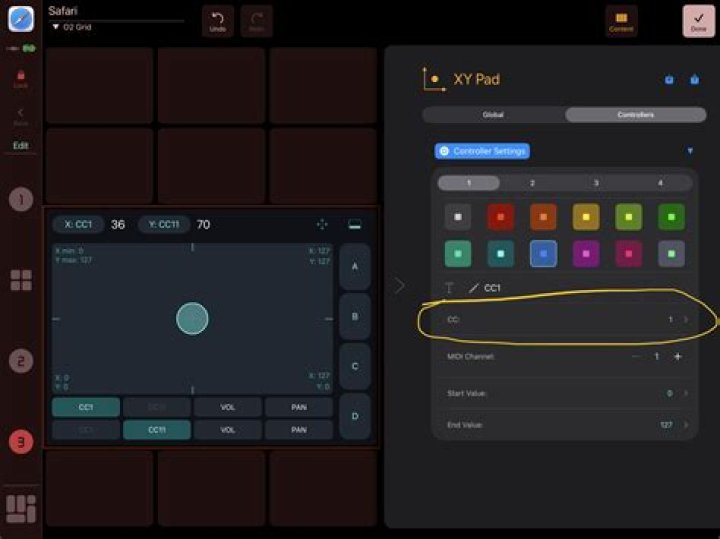Choose the gray color swatch
The height and width of the screenshot is (539, 720).
[x=458, y=217]
